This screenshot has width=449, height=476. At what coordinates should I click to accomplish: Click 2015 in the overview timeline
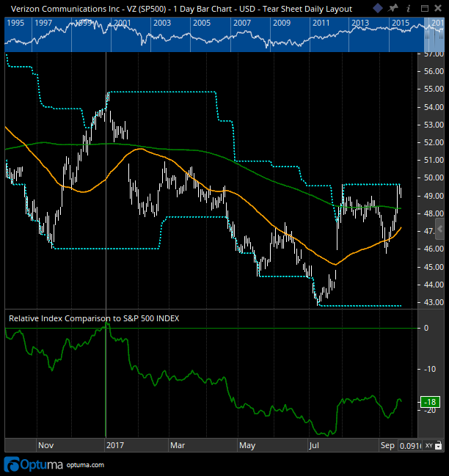401,23
